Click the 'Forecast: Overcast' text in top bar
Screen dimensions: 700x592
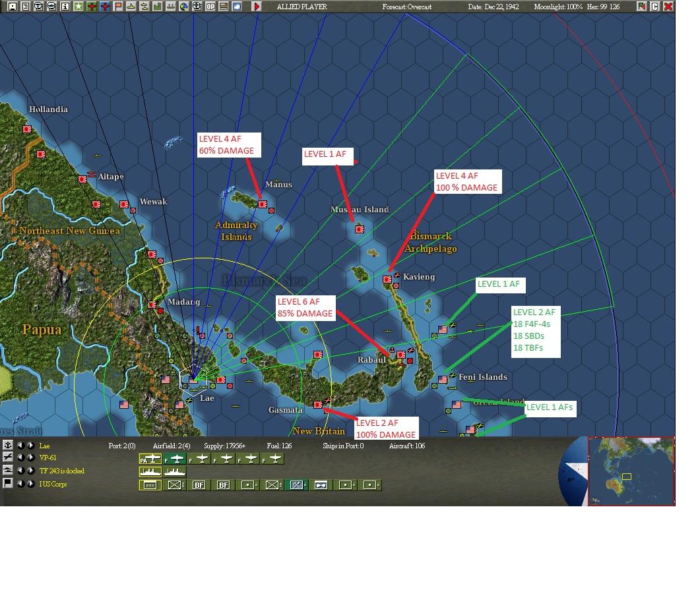click(x=406, y=7)
